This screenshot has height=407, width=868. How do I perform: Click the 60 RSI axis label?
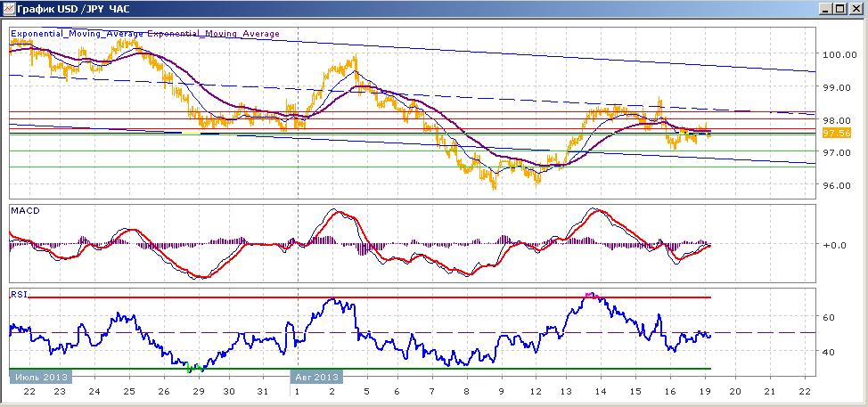(829, 317)
